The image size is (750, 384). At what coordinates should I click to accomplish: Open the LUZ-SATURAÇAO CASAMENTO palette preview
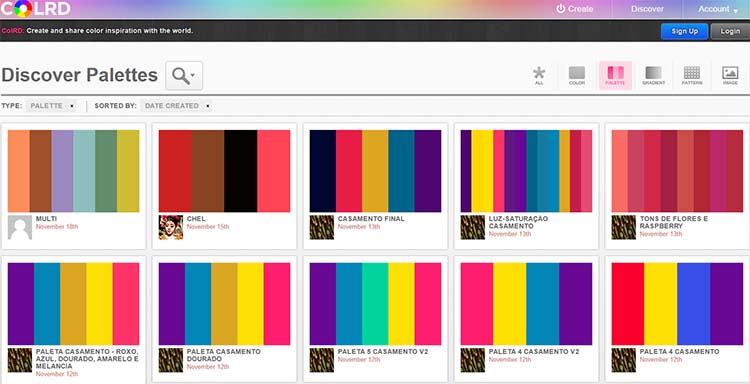(x=526, y=171)
